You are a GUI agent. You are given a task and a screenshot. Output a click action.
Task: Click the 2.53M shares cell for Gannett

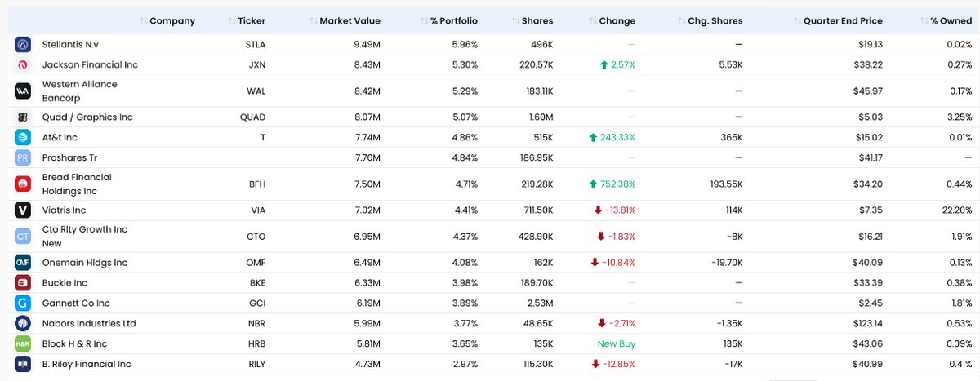click(540, 303)
